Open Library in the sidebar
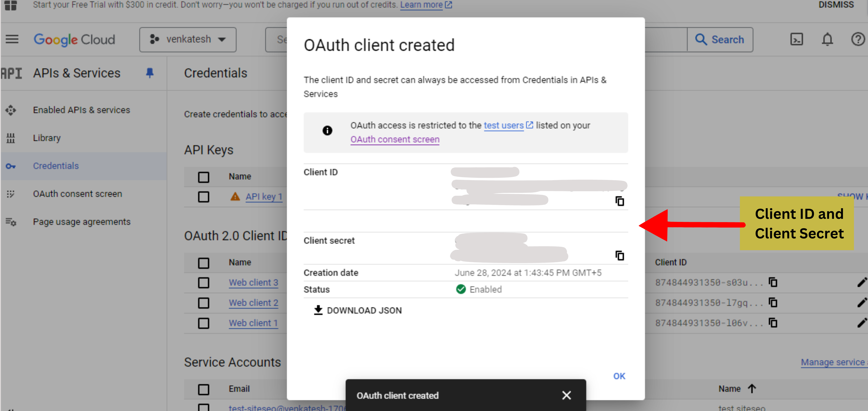Image resolution: width=868 pixels, height=411 pixels. (x=47, y=138)
